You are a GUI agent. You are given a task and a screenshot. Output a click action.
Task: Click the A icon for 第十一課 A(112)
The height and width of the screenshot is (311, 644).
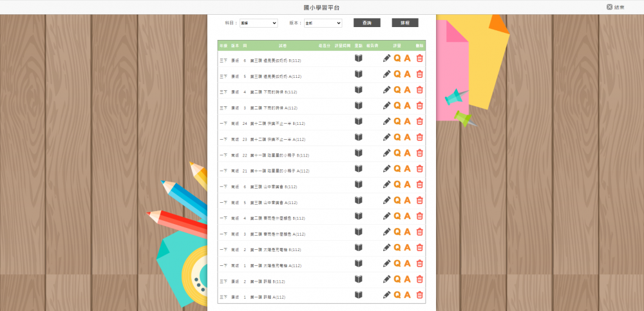tap(407, 169)
